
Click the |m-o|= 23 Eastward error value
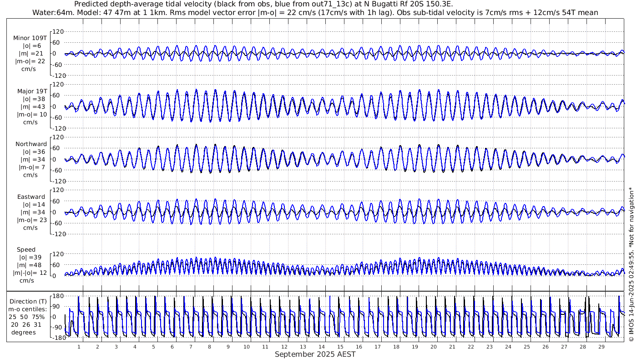(x=30, y=220)
